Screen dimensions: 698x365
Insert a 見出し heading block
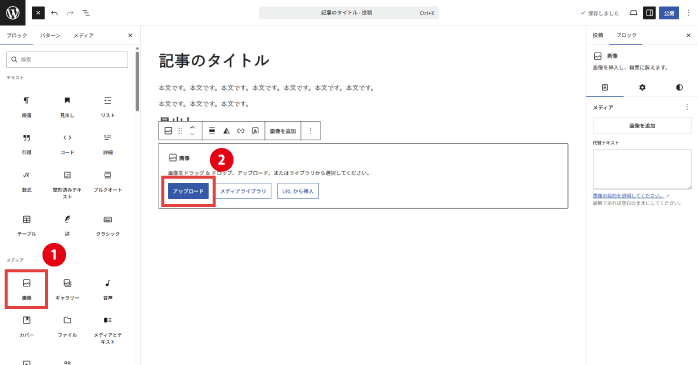pos(67,107)
